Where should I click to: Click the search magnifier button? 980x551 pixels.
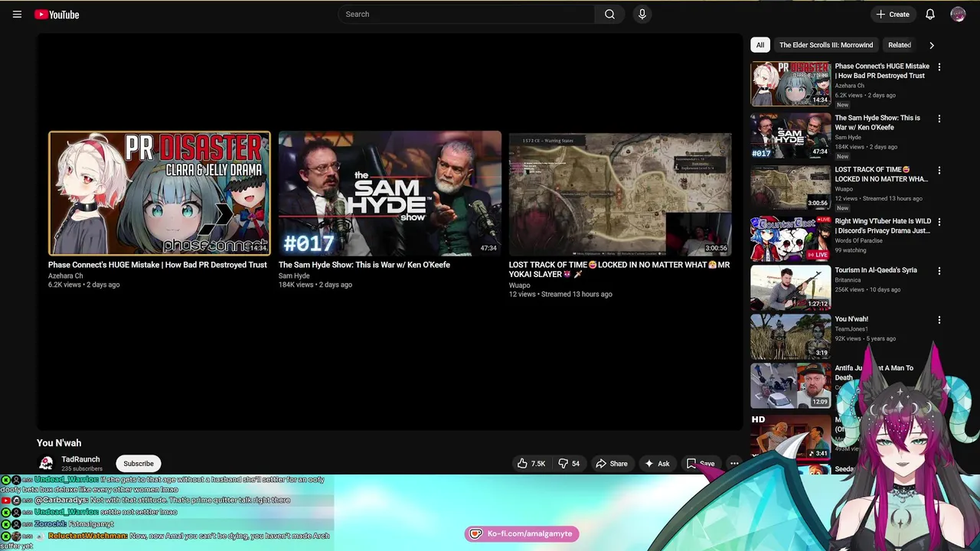click(609, 14)
